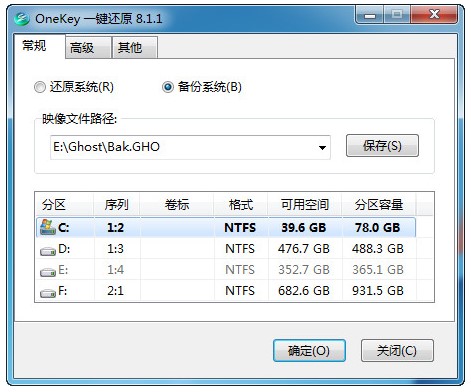The height and width of the screenshot is (392, 471).
Task: Click capacity value 931.5 GB
Action: point(378,291)
